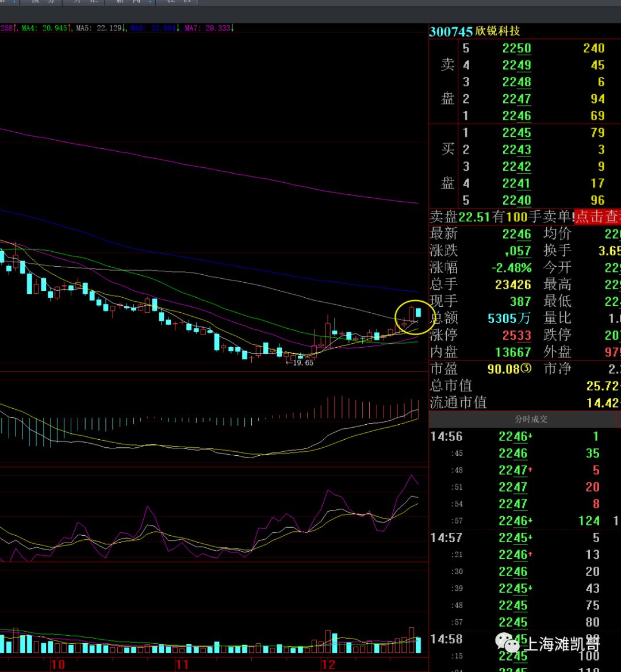
Task: Click the 最新 price value 2246
Action: [516, 234]
